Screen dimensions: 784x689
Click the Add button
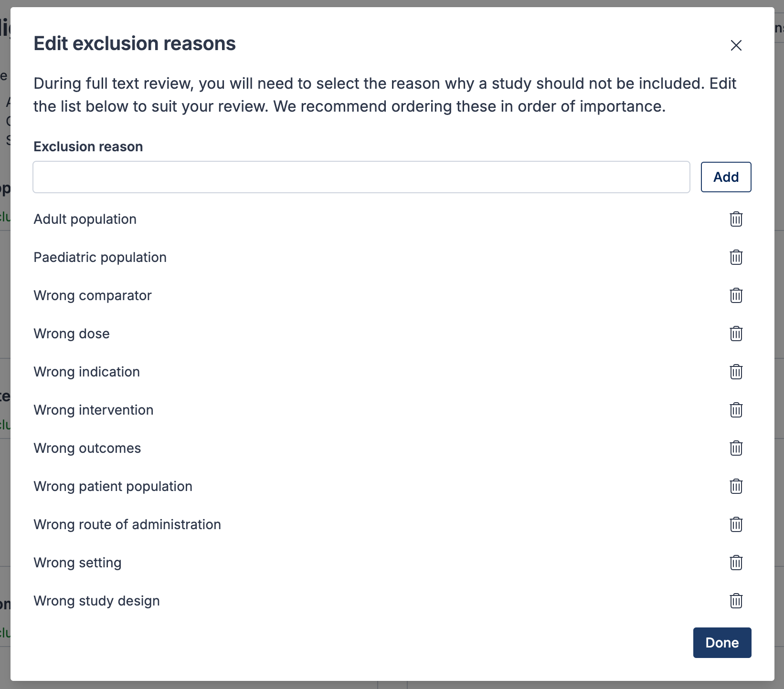pos(726,177)
